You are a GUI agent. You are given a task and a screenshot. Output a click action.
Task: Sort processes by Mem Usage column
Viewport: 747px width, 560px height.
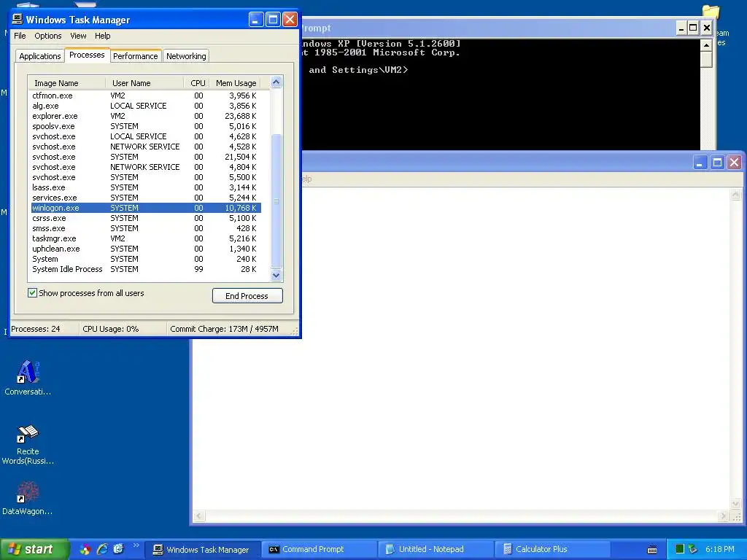point(236,83)
